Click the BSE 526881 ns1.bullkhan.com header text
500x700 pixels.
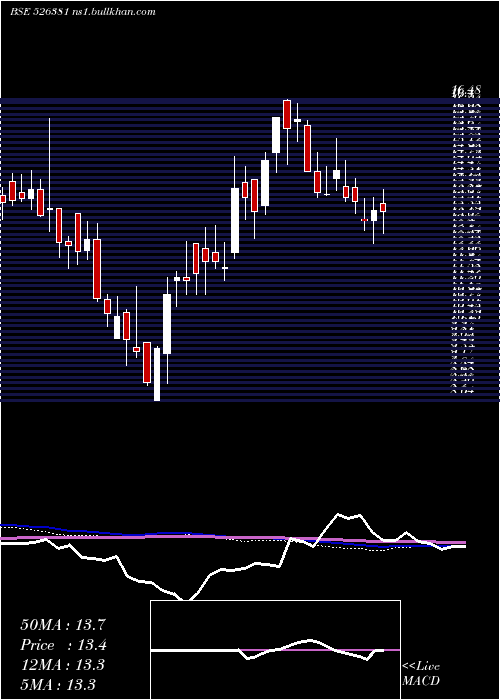[83, 12]
